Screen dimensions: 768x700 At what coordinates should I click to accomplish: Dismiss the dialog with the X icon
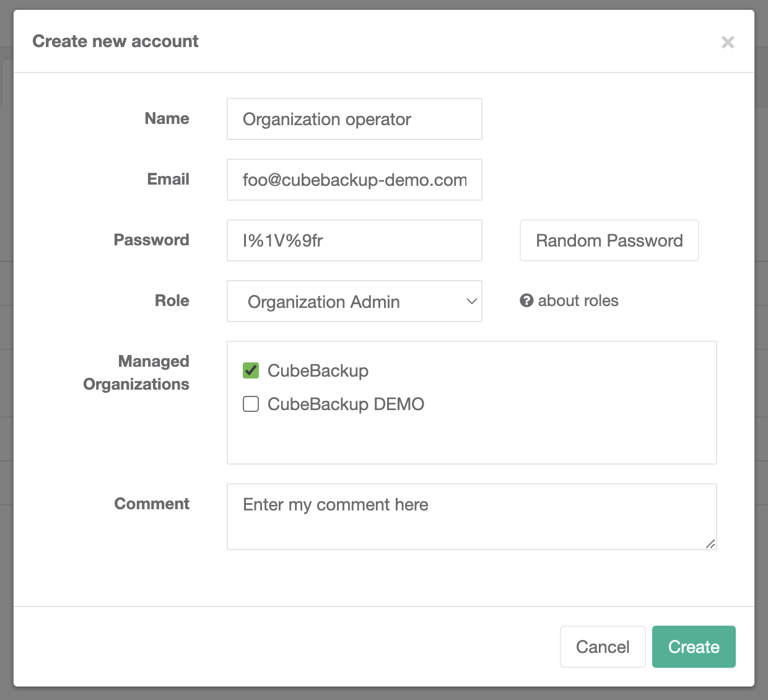(x=728, y=42)
